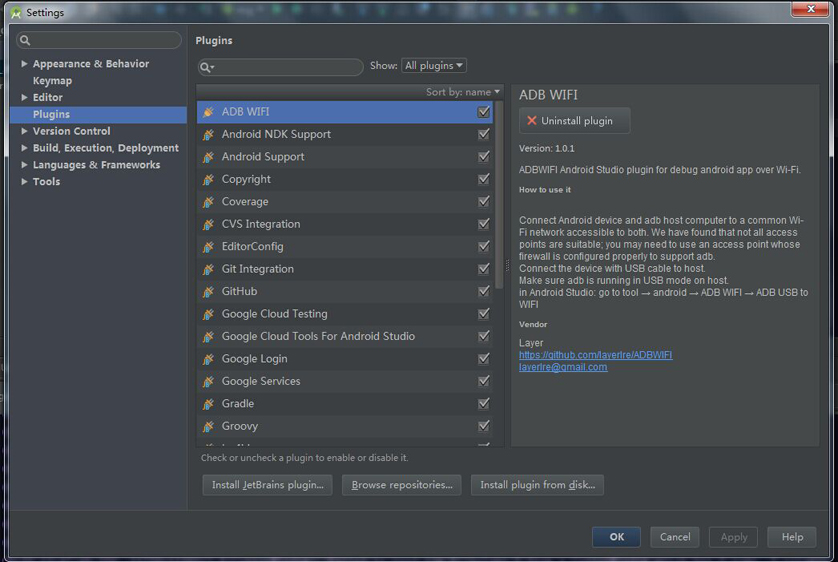Click the EditorConfig plugin icon
This screenshot has width=838, height=562.
tap(208, 246)
